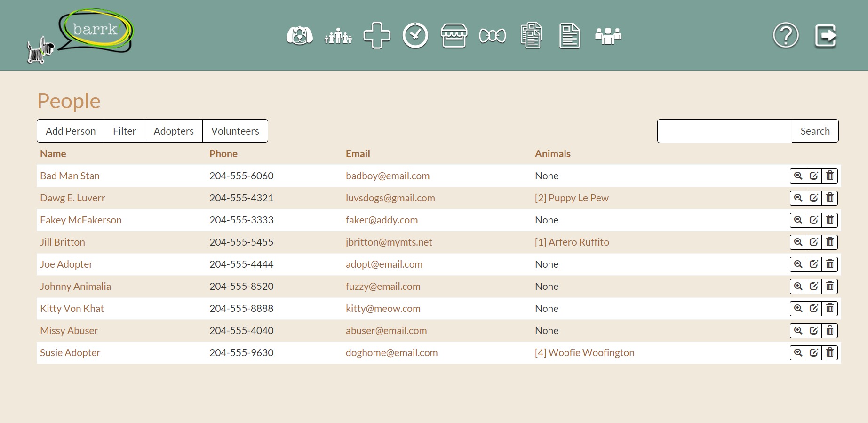868x423 pixels.
Task: Click email kitty@meow.com
Action: pos(383,309)
